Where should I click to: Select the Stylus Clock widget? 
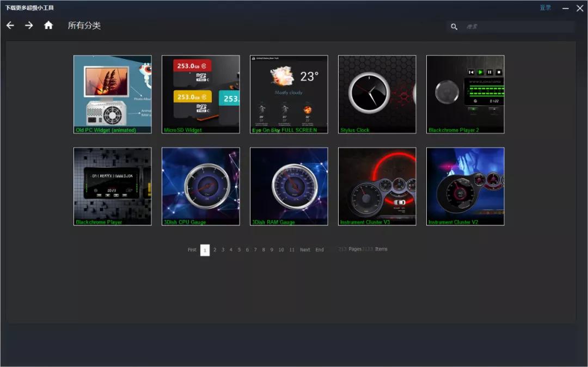pyautogui.click(x=377, y=94)
